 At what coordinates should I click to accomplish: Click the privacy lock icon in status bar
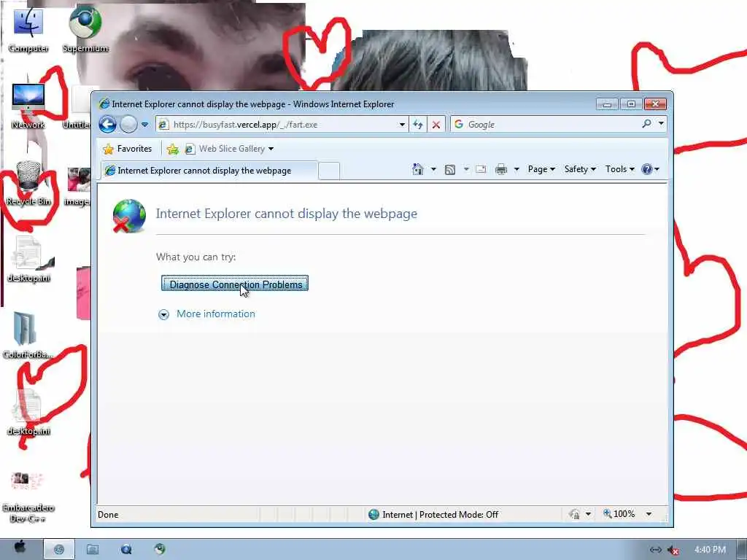coord(575,514)
